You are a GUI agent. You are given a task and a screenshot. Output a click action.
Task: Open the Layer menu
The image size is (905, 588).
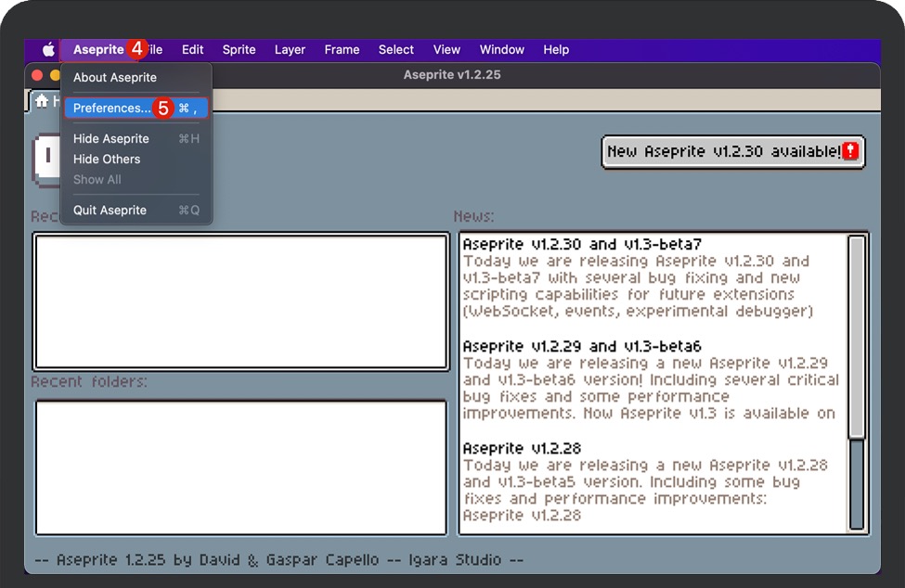290,49
